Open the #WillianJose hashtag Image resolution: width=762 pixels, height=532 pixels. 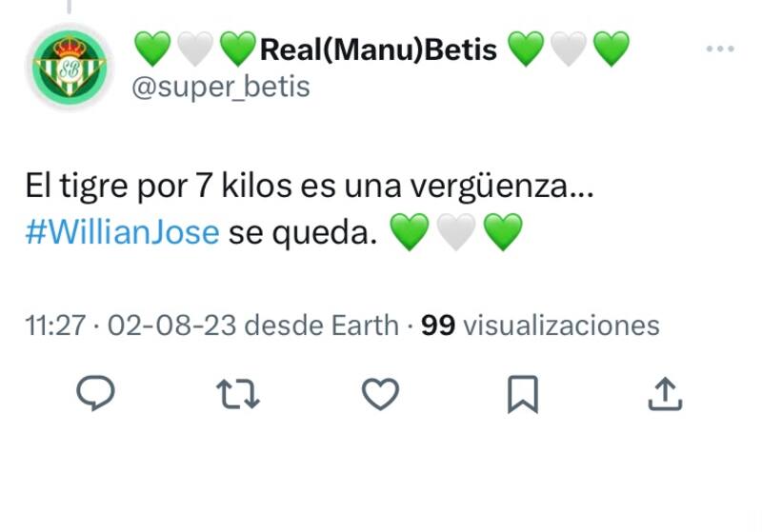point(123,232)
